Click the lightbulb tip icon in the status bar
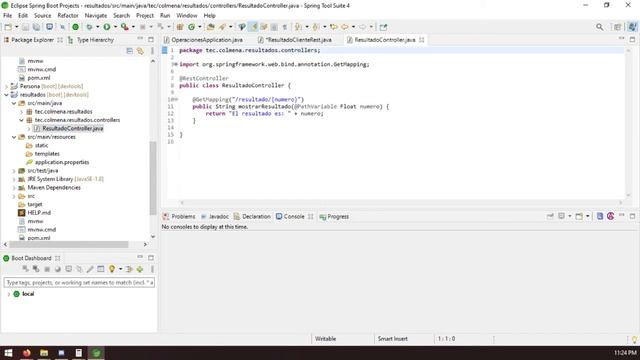The height and width of the screenshot is (360, 640). (634, 339)
